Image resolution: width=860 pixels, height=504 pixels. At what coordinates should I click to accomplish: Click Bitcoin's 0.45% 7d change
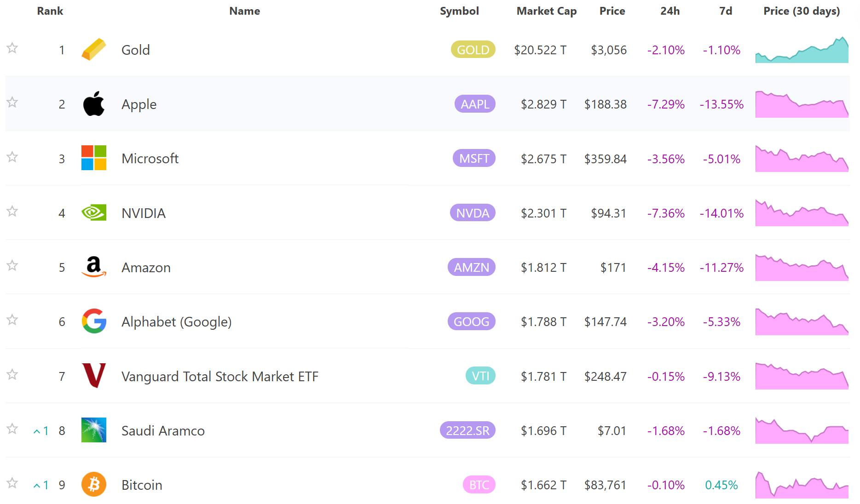(x=721, y=485)
